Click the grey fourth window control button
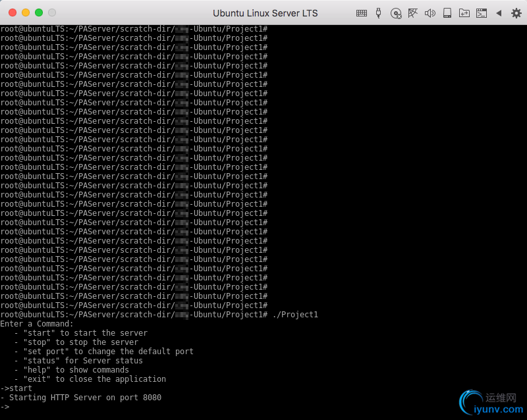The image size is (527, 420). pyautogui.click(x=52, y=13)
